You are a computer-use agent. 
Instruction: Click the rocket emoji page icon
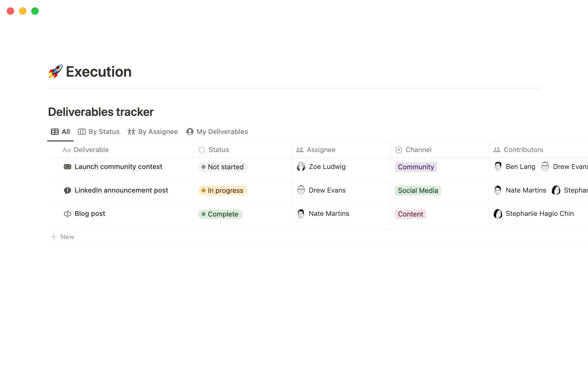[x=55, y=71]
